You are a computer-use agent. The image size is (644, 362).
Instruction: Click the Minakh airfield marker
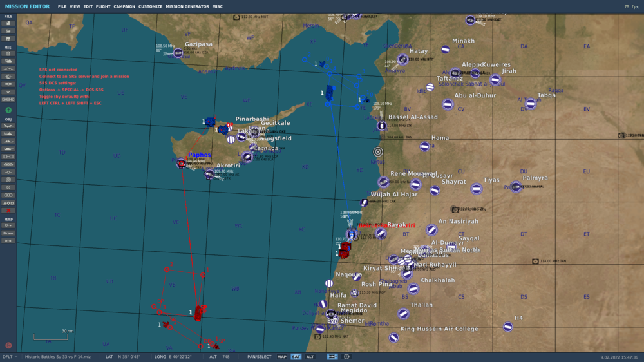[445, 50]
